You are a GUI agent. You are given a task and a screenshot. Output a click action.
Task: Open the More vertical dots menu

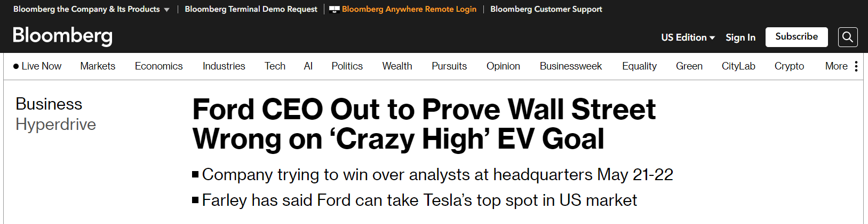(856, 66)
